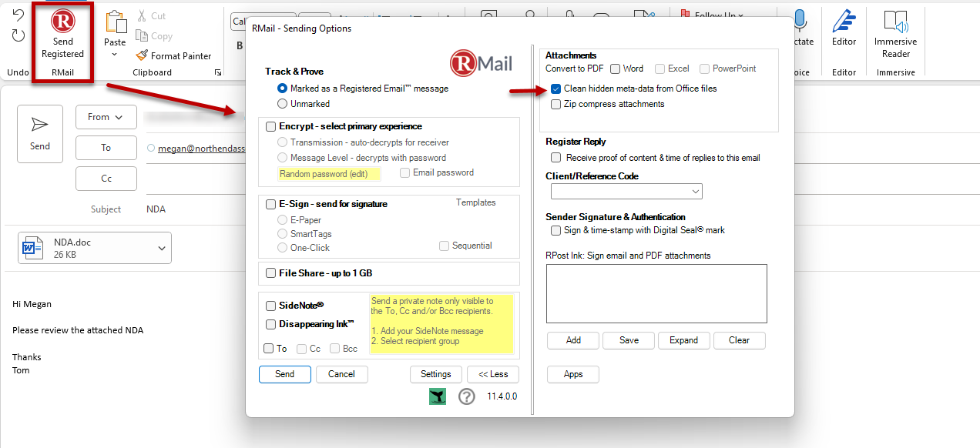
Task: Click the green whale tail icon
Action: (438, 396)
